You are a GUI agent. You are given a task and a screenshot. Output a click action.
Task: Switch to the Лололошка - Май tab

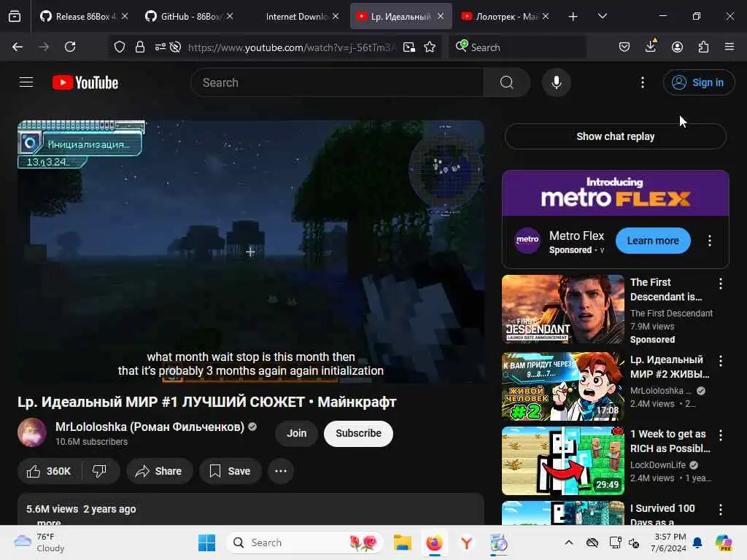click(505, 16)
